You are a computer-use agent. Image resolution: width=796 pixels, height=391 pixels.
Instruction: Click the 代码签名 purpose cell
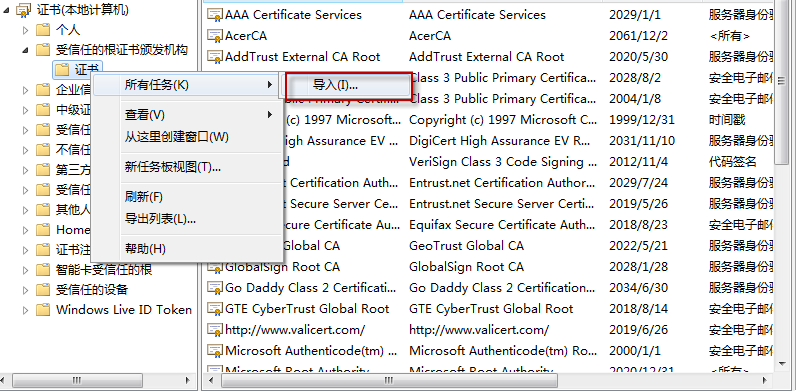pos(733,162)
